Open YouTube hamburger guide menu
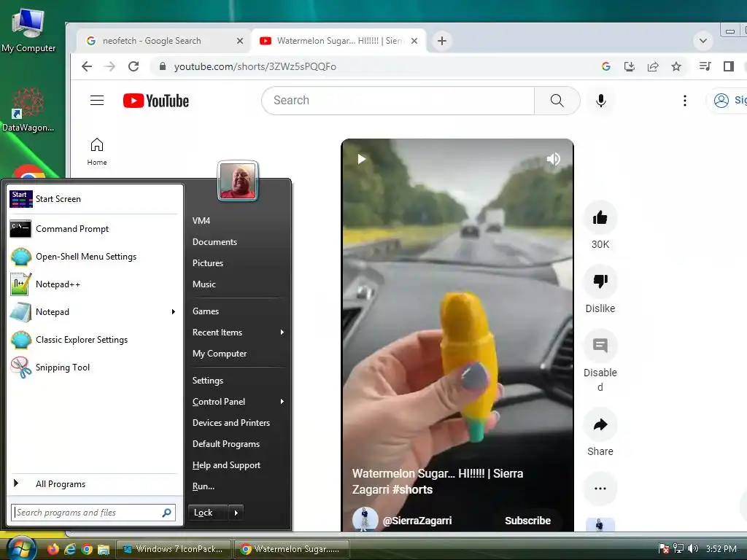This screenshot has width=747, height=560. pyautogui.click(x=97, y=101)
